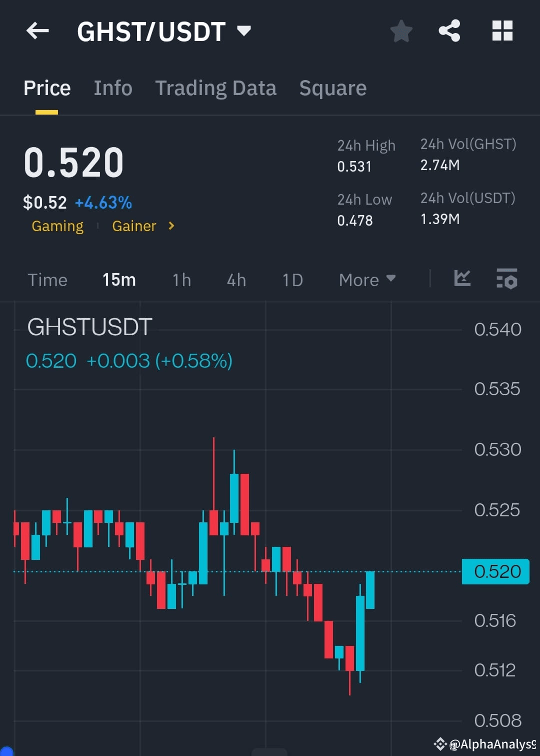
Task: Switch to the Trading Data tab
Action: (x=216, y=88)
